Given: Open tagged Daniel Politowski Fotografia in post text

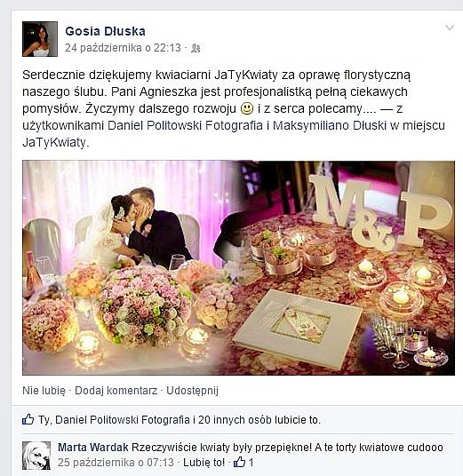Looking at the screenshot, I should click(x=186, y=126).
